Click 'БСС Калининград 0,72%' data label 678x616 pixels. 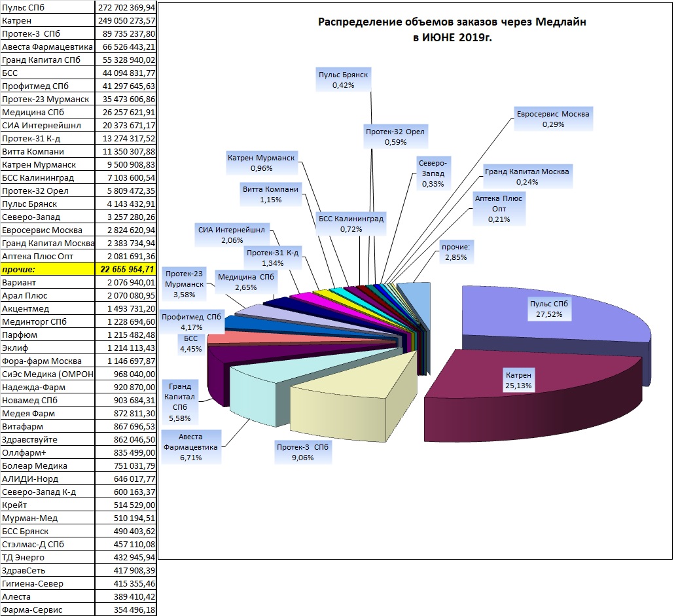coord(351,224)
